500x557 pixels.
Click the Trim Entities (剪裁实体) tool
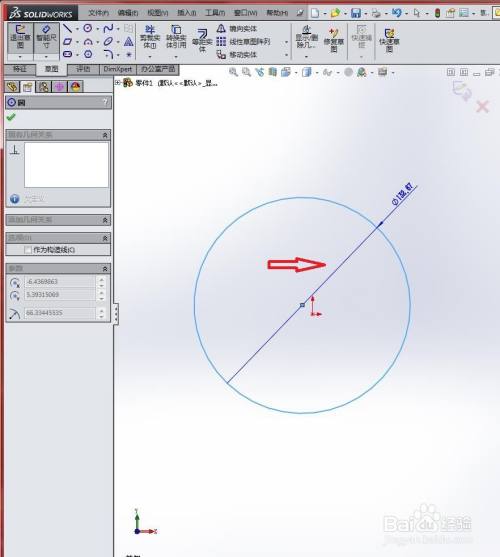[150, 37]
